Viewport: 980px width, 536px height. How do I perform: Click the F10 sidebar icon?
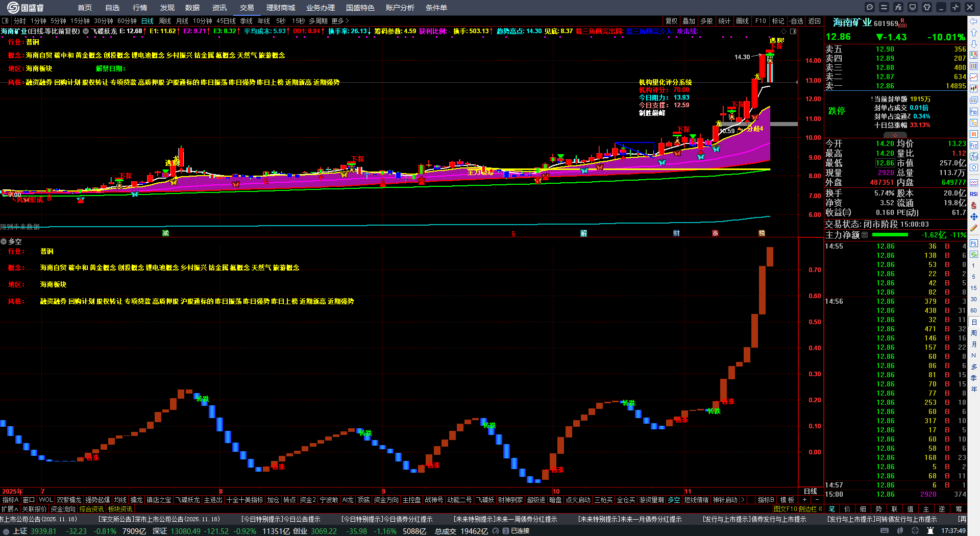974,112
